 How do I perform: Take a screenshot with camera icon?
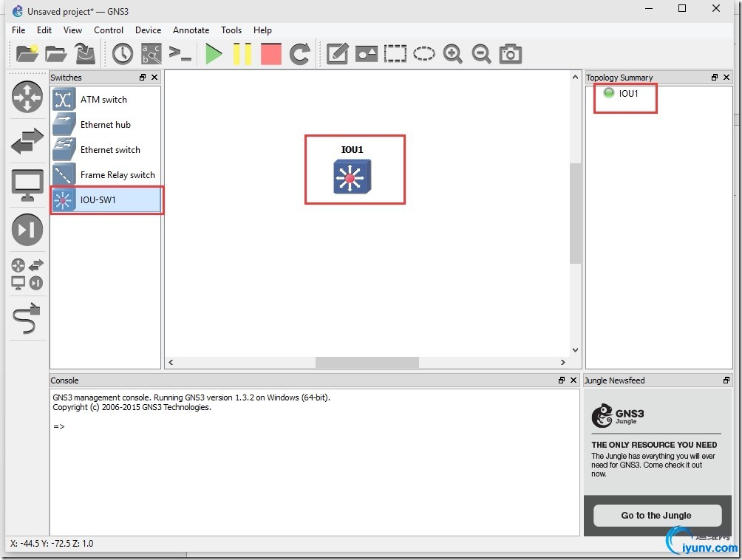511,53
